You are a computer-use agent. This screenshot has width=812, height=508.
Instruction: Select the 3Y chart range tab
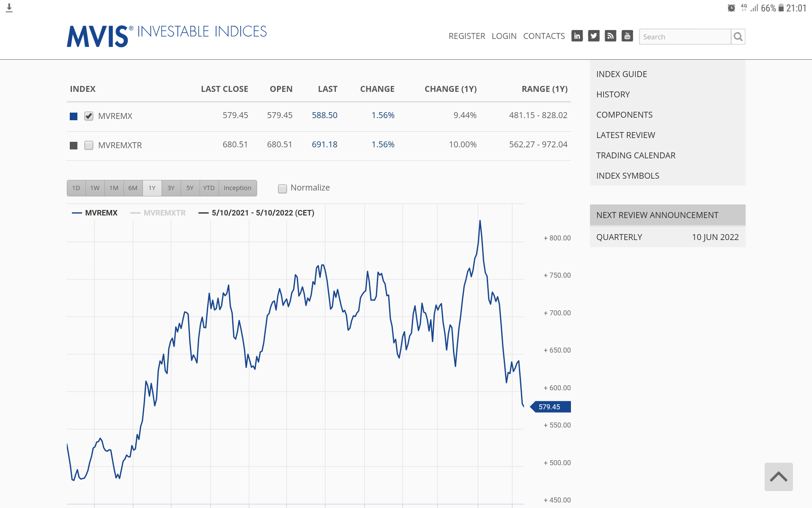point(171,188)
